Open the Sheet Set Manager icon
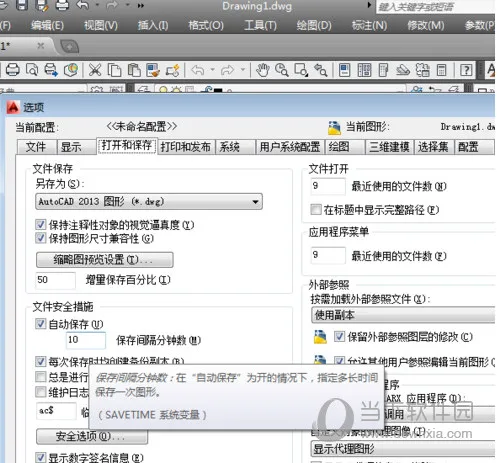 pos(403,70)
